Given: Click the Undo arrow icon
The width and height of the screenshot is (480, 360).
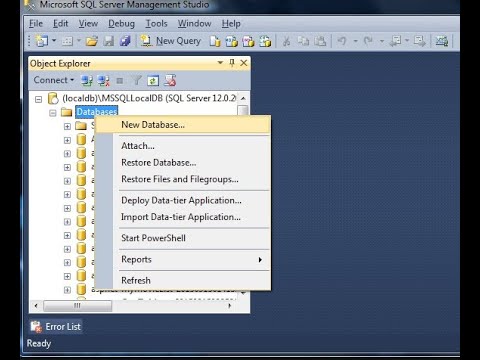Looking at the screenshot, I should pyautogui.click(x=342, y=41).
